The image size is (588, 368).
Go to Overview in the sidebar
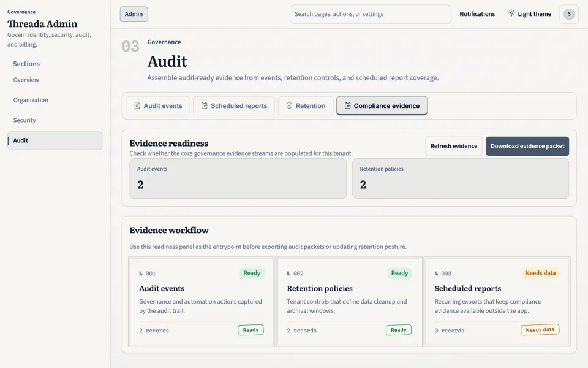tap(55, 80)
